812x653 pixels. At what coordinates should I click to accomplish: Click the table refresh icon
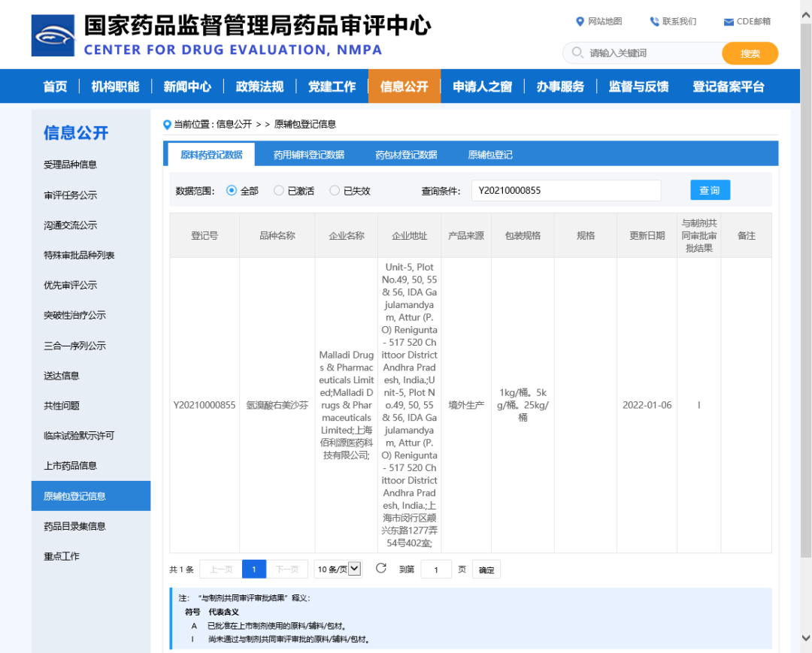[x=381, y=569]
